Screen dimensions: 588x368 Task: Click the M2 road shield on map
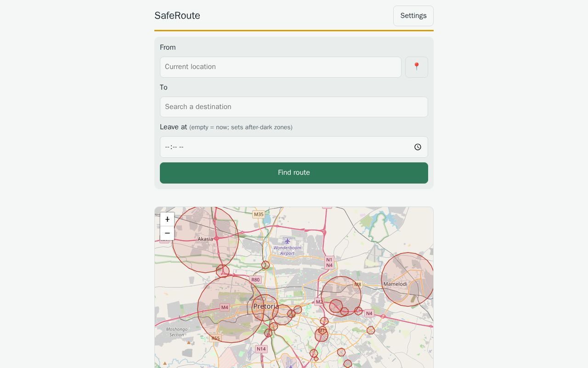tap(319, 302)
